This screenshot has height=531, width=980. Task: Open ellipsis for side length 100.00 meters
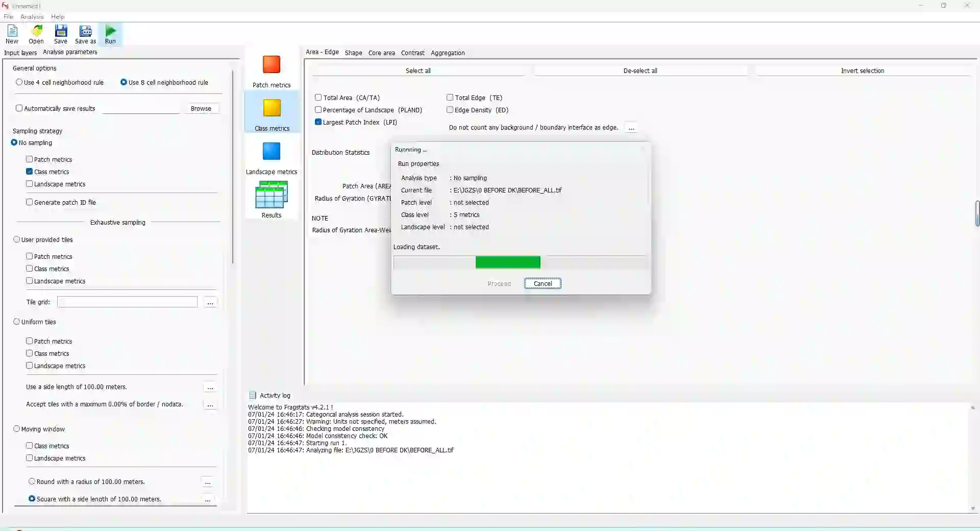[210, 387]
